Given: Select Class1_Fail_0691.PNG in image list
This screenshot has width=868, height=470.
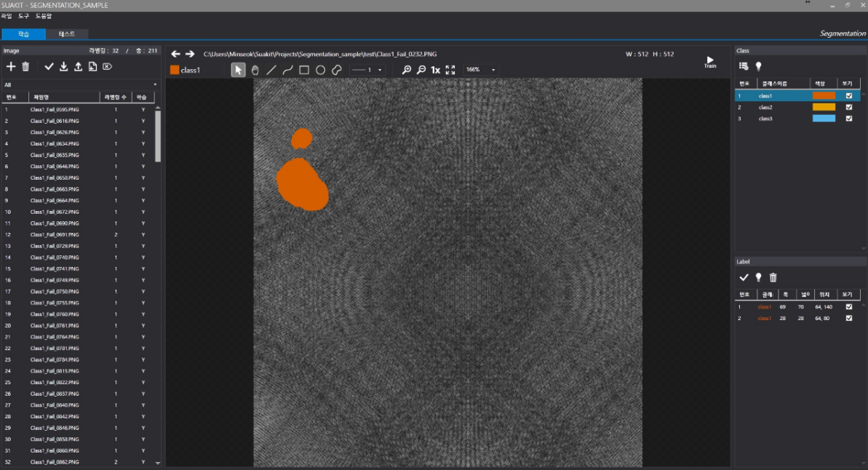Looking at the screenshot, I should pos(55,235).
